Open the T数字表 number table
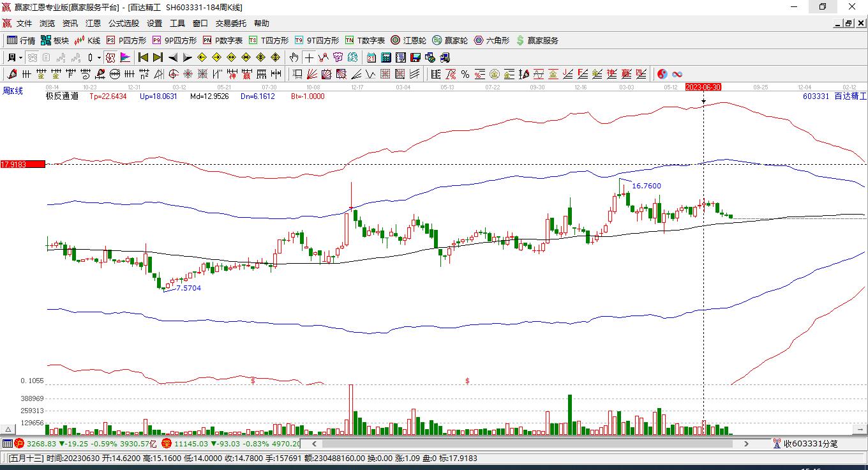The image size is (868, 470). pos(365,40)
